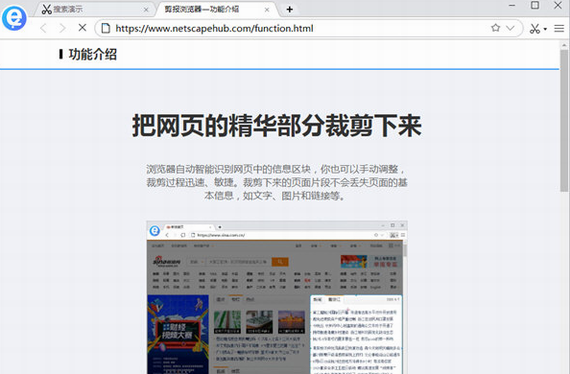Click the 把网页的精华部分裁剪下来 headline

coord(277,125)
